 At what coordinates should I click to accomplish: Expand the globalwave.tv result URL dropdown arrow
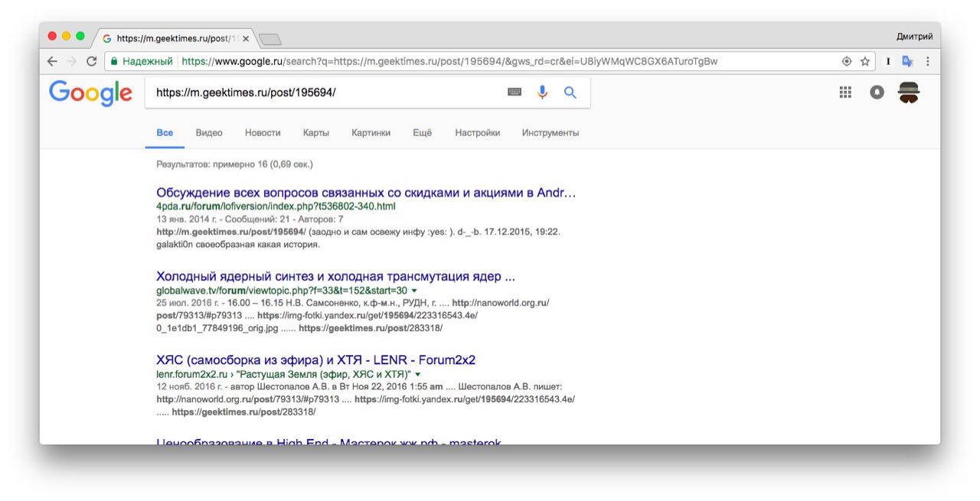(x=414, y=291)
